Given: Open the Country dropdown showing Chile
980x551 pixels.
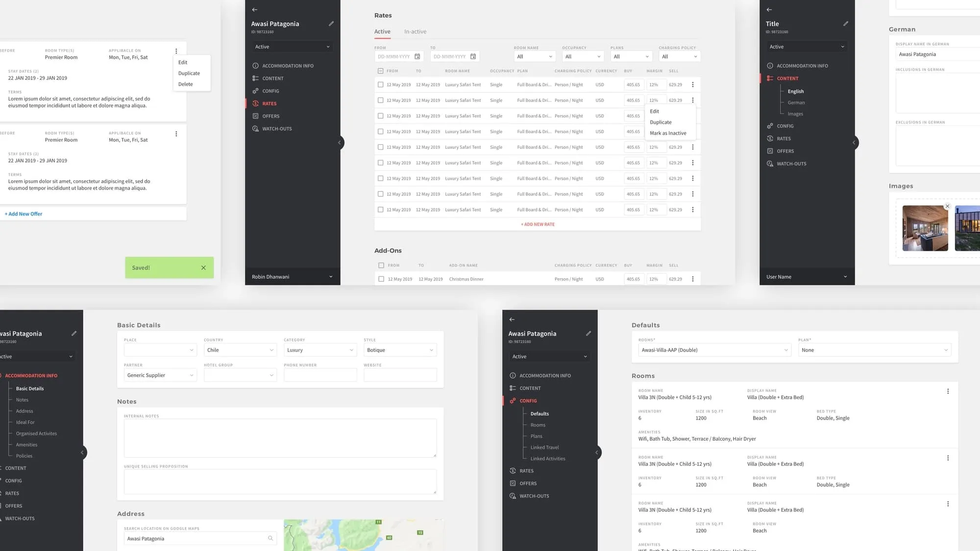Looking at the screenshot, I should pos(240,350).
